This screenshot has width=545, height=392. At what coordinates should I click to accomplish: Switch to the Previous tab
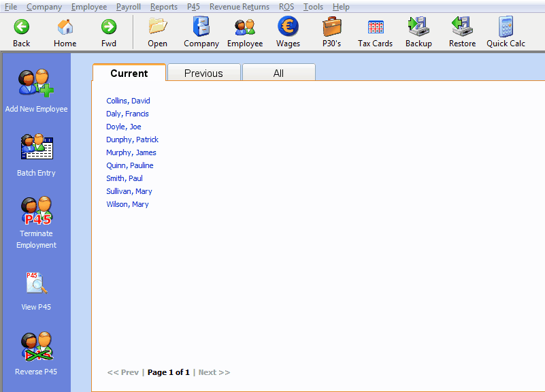click(x=203, y=73)
